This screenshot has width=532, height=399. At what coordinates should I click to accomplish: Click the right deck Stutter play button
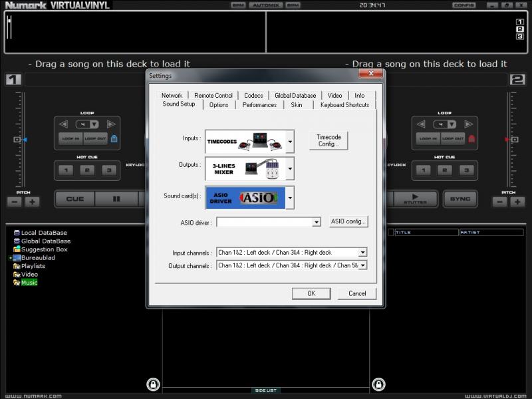(415, 199)
